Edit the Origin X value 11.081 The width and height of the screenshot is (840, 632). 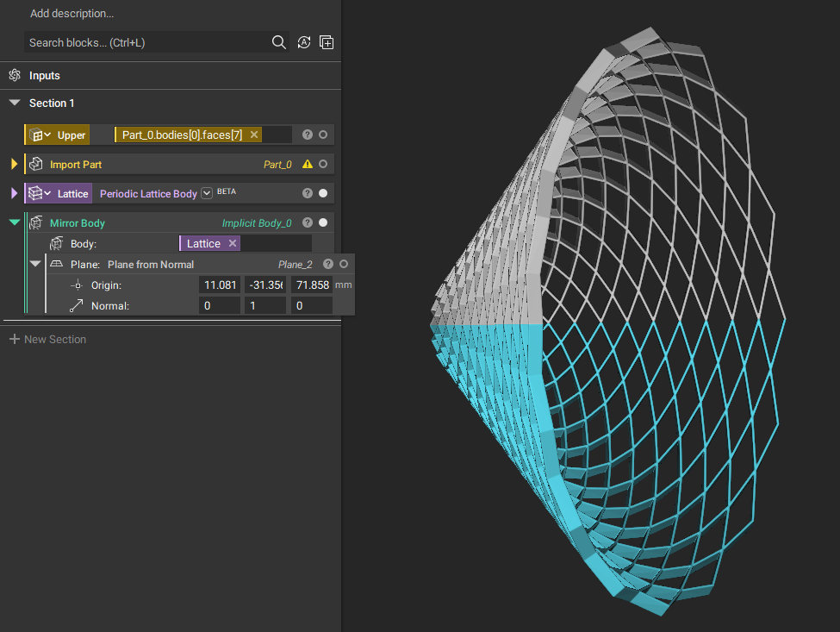(221, 285)
